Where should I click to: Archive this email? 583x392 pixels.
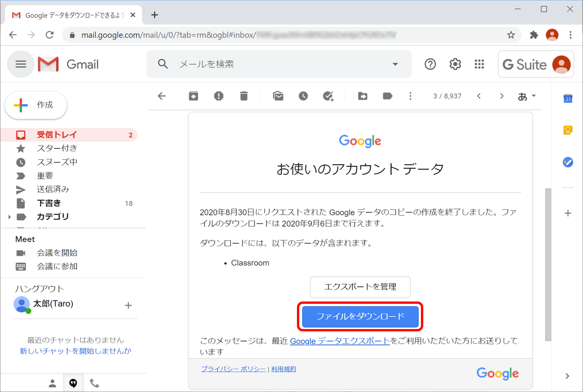[x=193, y=96]
